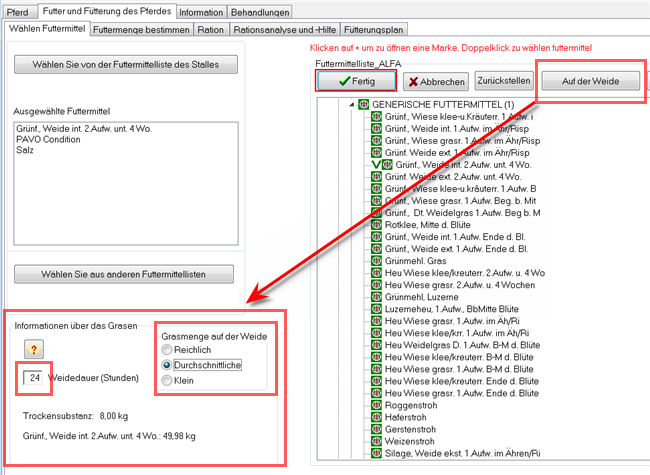The width and height of the screenshot is (650, 475).
Task: Click icon of Heu Wiese grasr. 2.Aufw. u. 4 Wochen
Action: pos(376,285)
